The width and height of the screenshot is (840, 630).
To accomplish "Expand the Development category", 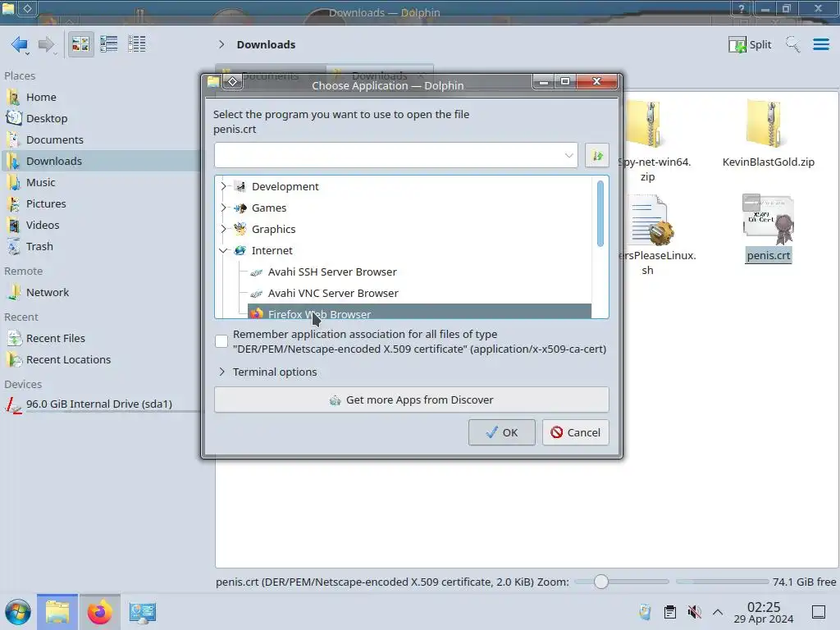I will click(224, 186).
